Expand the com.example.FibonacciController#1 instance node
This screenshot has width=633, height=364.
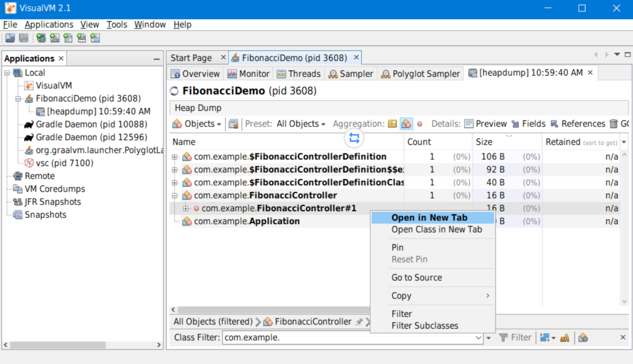tap(186, 208)
